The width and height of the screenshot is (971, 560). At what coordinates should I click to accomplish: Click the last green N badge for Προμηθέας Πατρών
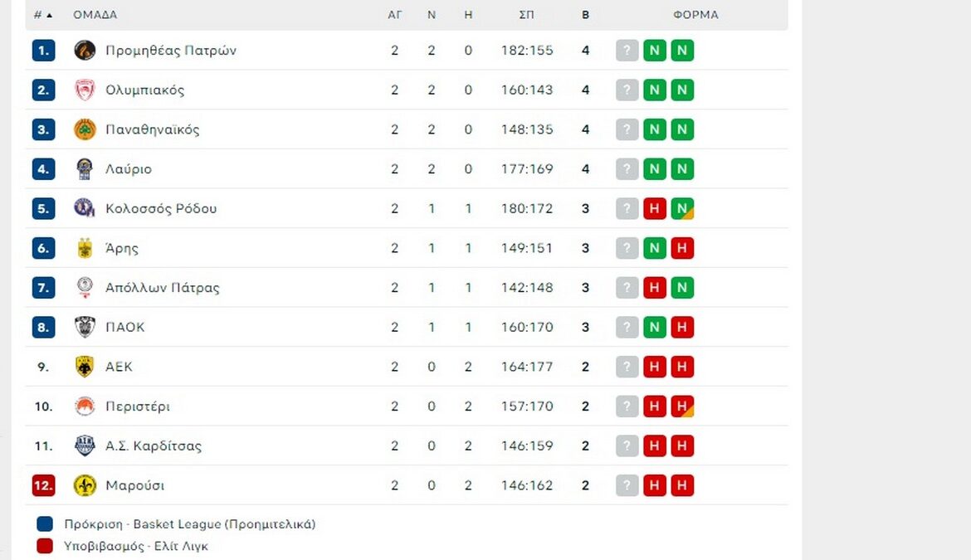[682, 51]
